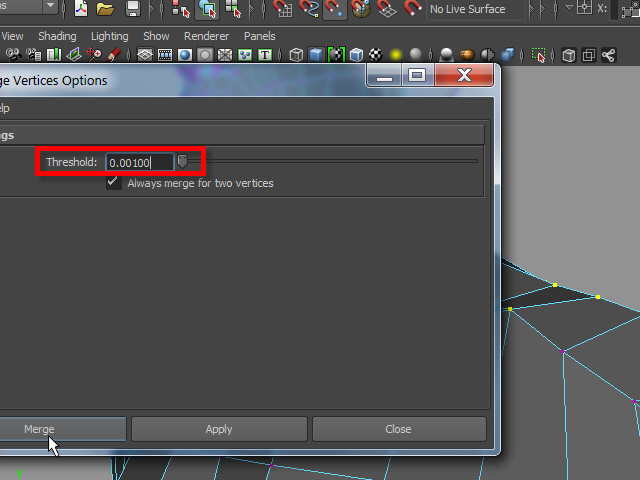Open the Shading panel menu

(x=57, y=36)
